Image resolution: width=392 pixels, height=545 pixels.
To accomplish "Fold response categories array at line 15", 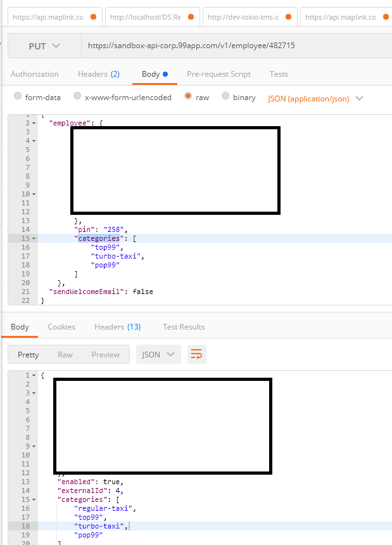I will point(34,499).
